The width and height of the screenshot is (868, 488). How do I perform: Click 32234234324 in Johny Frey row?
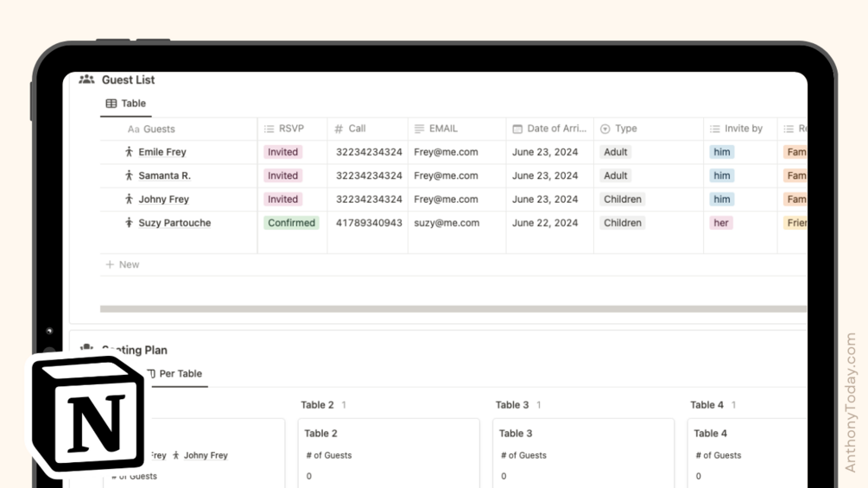pos(369,200)
